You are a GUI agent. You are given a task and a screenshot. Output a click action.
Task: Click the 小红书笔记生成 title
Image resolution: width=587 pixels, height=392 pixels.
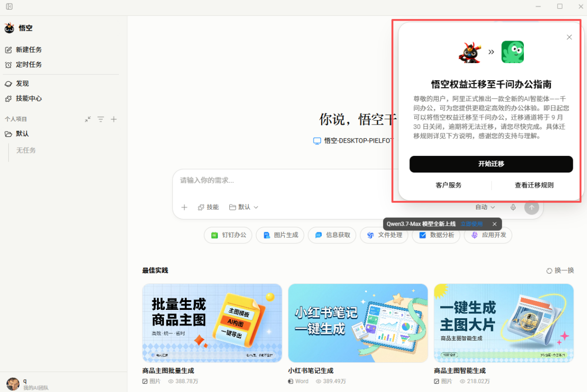[311, 371]
